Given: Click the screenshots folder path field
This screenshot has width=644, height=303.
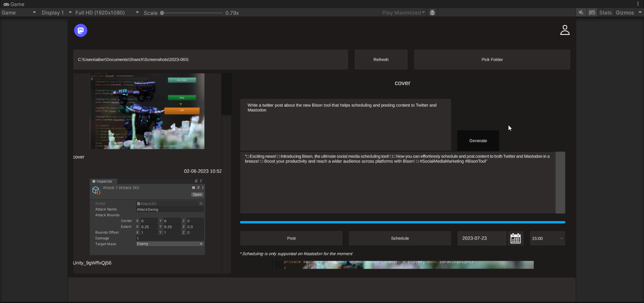Looking at the screenshot, I should point(211,60).
